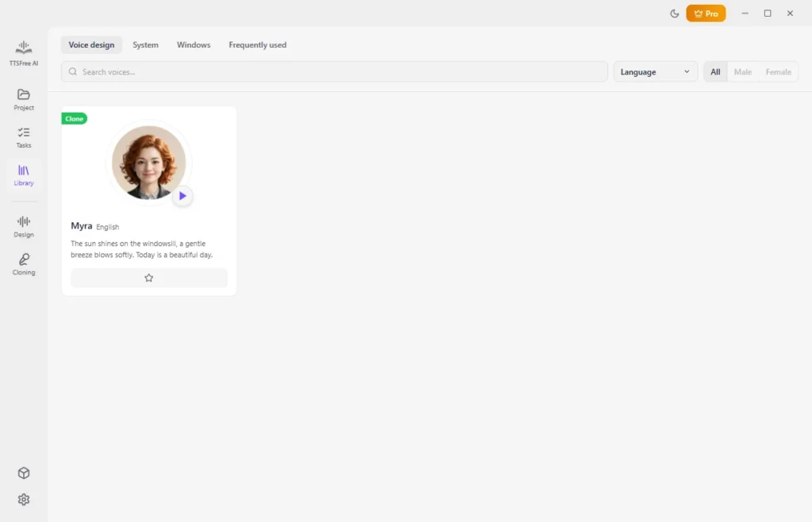Open the voice Design section
This screenshot has height=522, width=812.
point(23,226)
